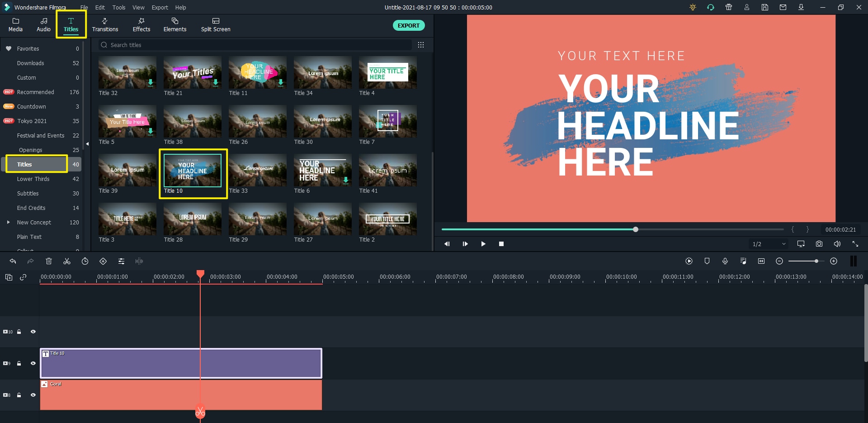Click the save project icon
Screen dimensions: 868x423
(x=765, y=7)
